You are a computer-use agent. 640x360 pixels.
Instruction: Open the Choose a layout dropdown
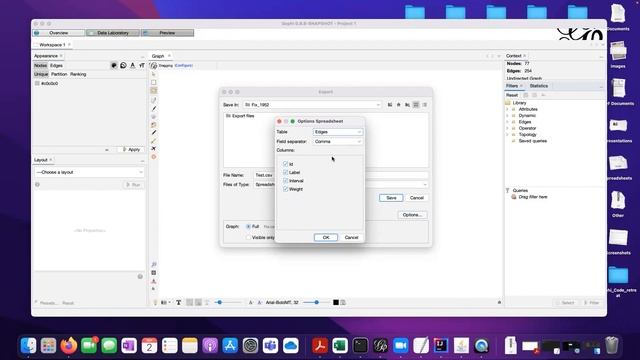click(x=89, y=172)
